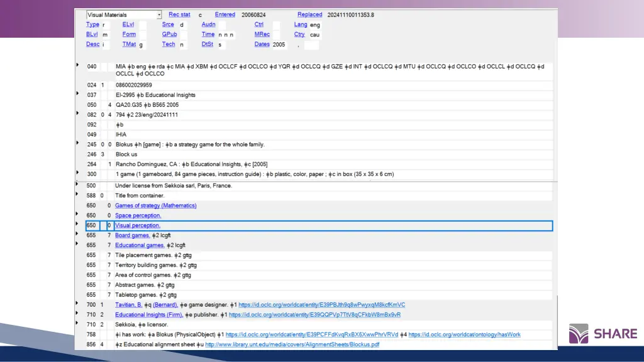Click the 049 holding code "IHIA"
The width and height of the screenshot is (644, 362).
pyautogui.click(x=121, y=134)
